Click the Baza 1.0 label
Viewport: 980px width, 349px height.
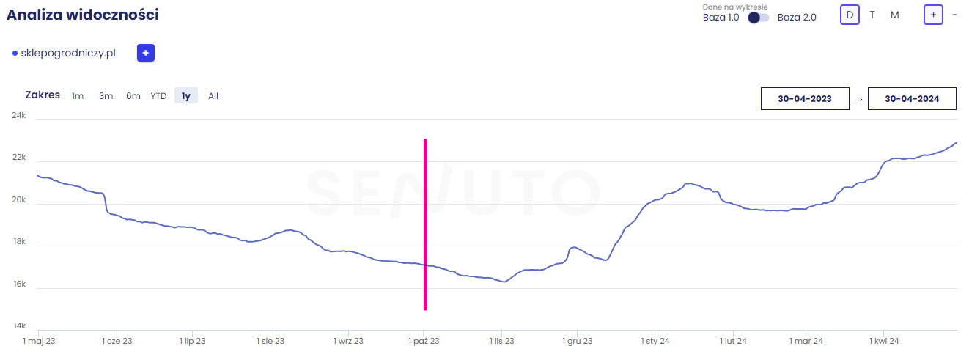721,18
